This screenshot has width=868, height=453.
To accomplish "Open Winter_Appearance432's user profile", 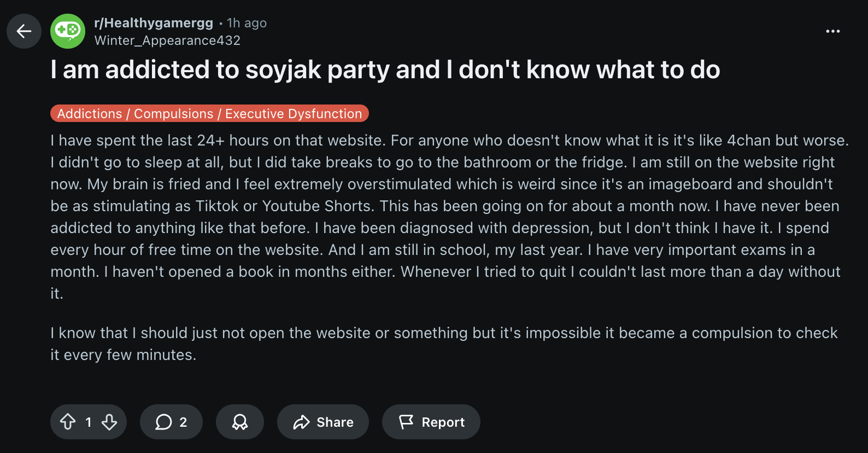I will point(167,40).
